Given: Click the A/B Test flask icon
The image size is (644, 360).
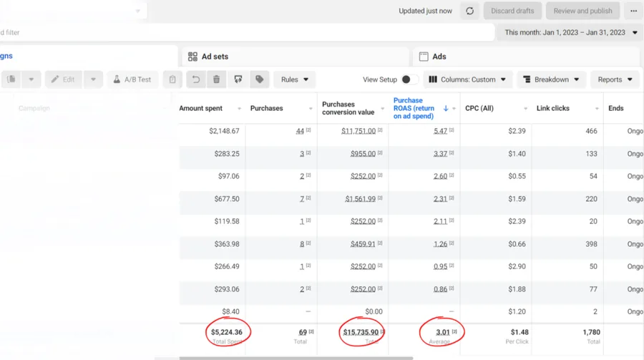Looking at the screenshot, I should (117, 79).
